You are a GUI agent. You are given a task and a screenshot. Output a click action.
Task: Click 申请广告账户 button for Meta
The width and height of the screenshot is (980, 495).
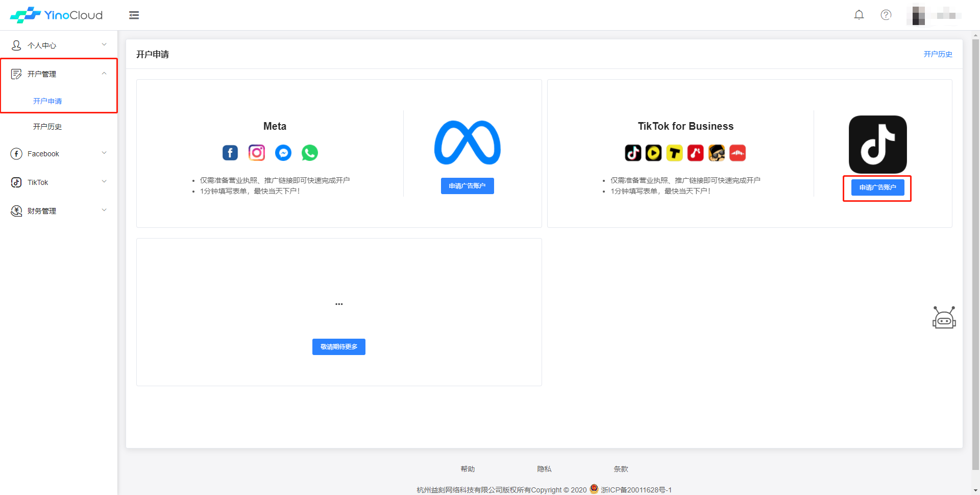click(467, 186)
